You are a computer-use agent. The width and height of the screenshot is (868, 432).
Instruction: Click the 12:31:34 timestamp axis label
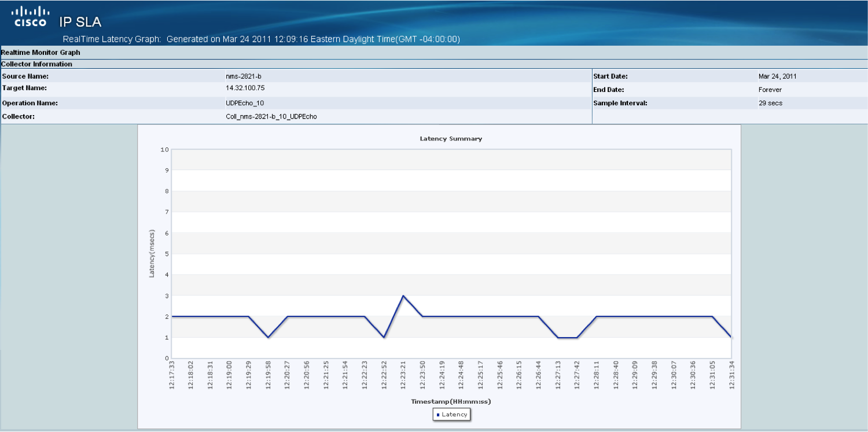(732, 375)
